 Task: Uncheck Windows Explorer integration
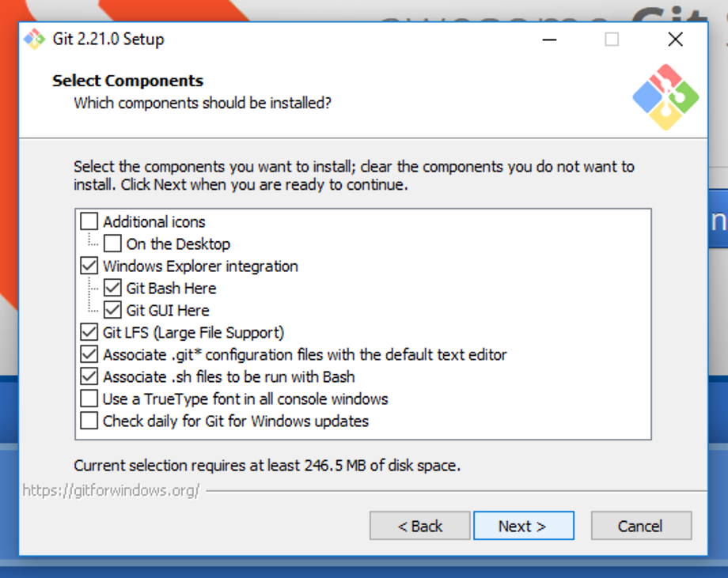(x=89, y=266)
